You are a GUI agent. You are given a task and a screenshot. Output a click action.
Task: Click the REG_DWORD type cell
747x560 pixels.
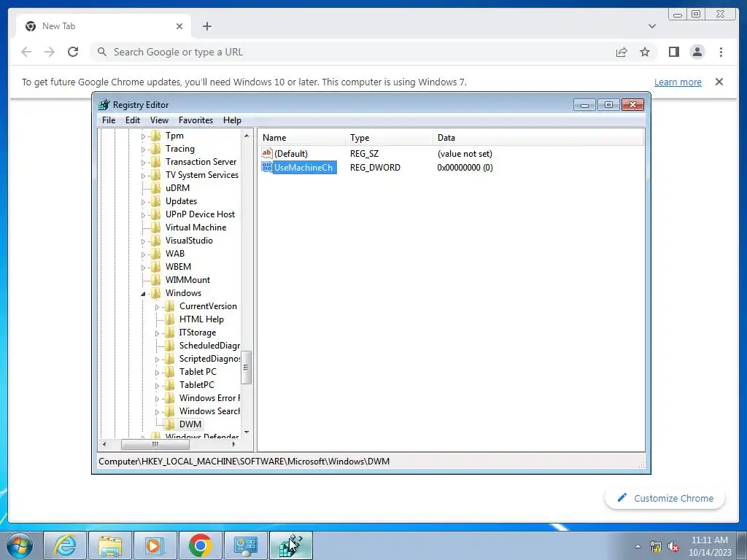375,168
